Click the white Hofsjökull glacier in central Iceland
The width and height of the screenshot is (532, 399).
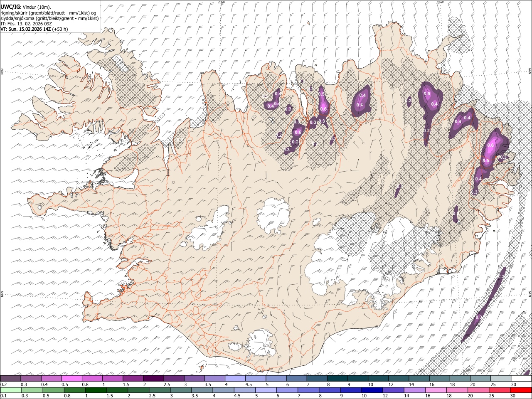(273, 215)
